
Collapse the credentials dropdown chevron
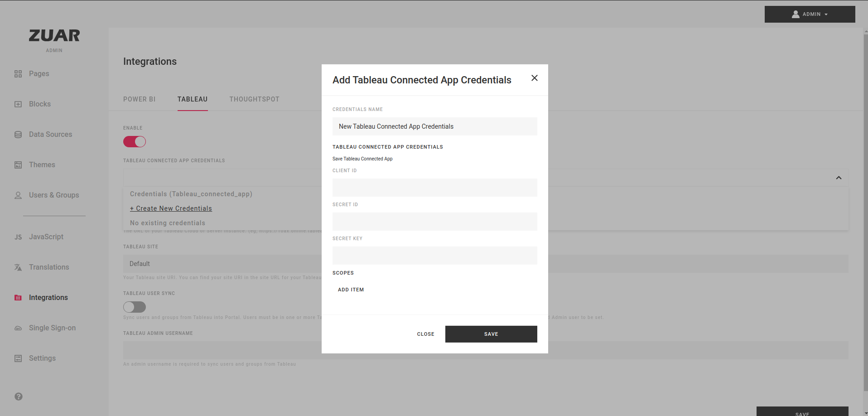pos(839,178)
